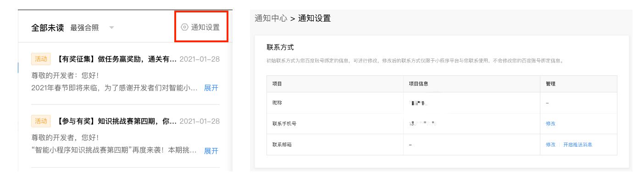The width and height of the screenshot is (644, 182).
Task: Click 修改 for 联系手机号
Action: pyautogui.click(x=550, y=124)
